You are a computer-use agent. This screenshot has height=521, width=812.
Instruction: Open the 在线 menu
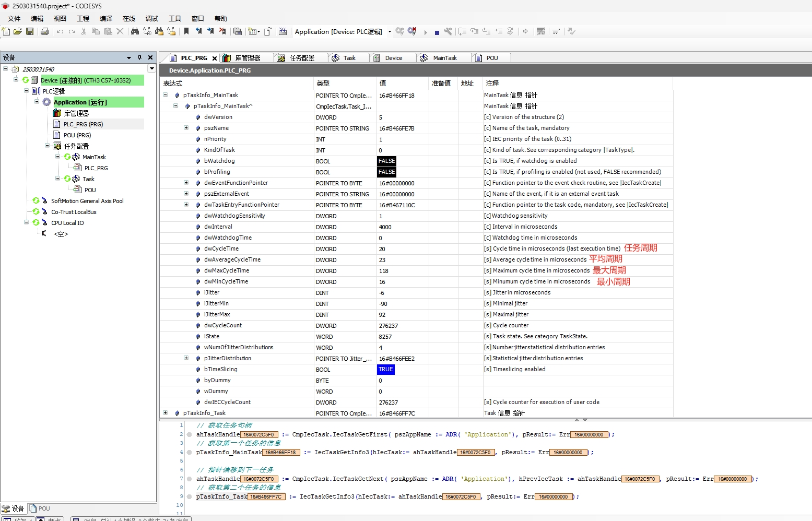tap(129, 18)
